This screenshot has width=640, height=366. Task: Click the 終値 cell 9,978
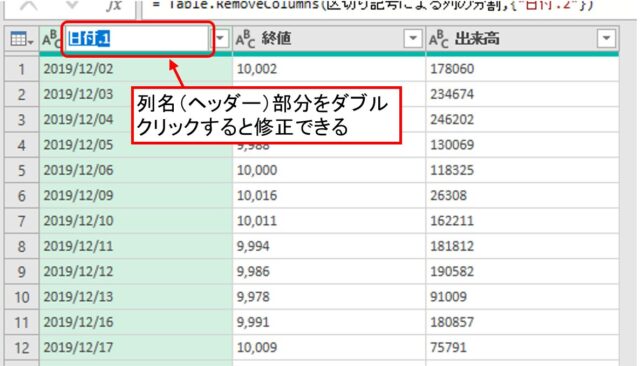329,297
